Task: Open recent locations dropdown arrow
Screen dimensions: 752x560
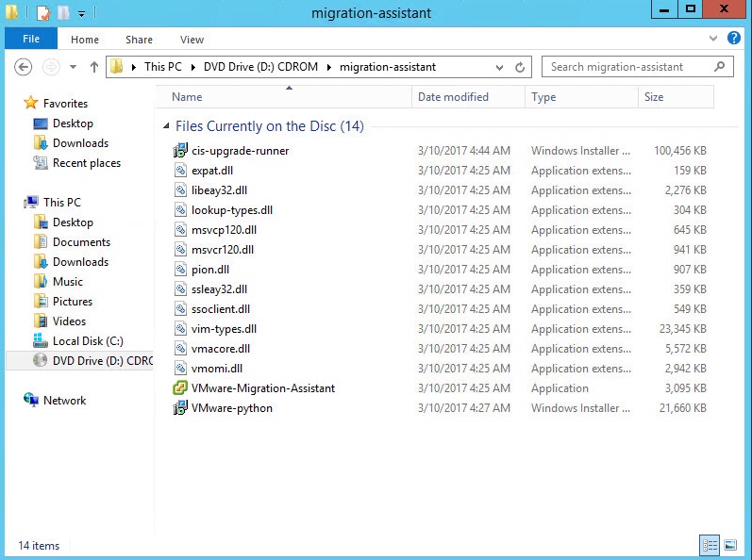Action: 73,68
